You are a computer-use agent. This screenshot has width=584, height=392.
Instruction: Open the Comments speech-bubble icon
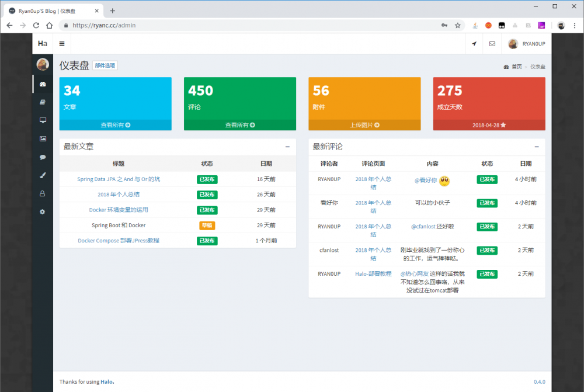[x=42, y=157]
